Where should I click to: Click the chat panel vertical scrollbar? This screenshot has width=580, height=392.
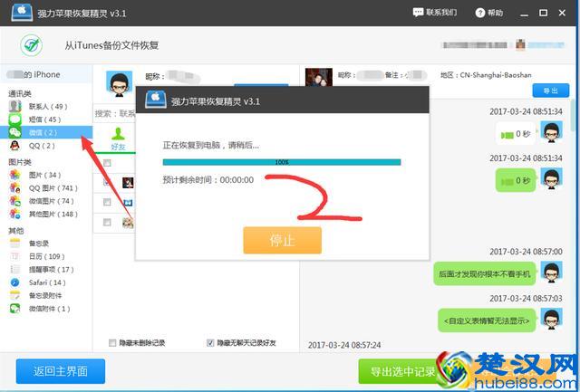[x=573, y=115]
